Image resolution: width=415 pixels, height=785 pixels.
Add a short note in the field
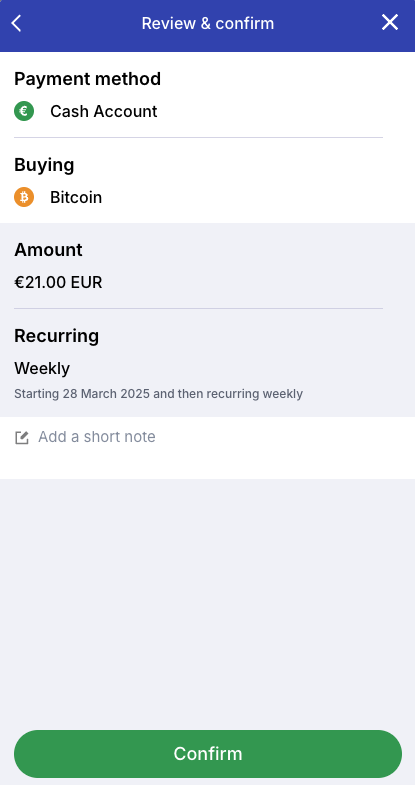coord(207,437)
